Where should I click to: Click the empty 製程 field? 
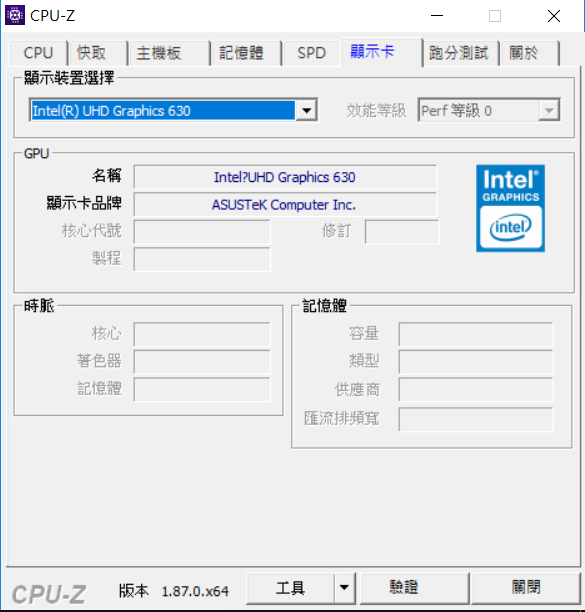(x=202, y=259)
